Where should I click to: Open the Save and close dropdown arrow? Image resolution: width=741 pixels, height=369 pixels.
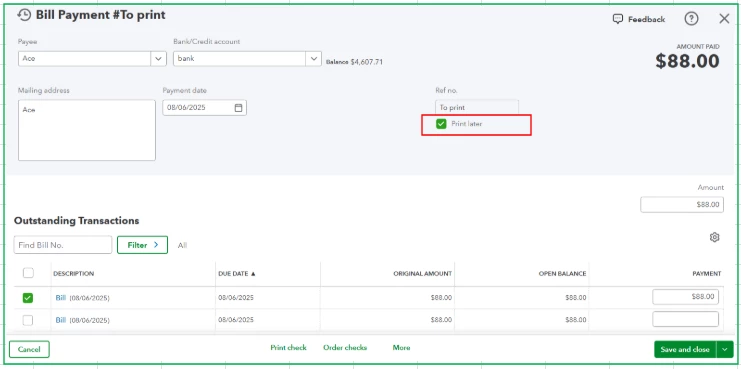point(725,350)
